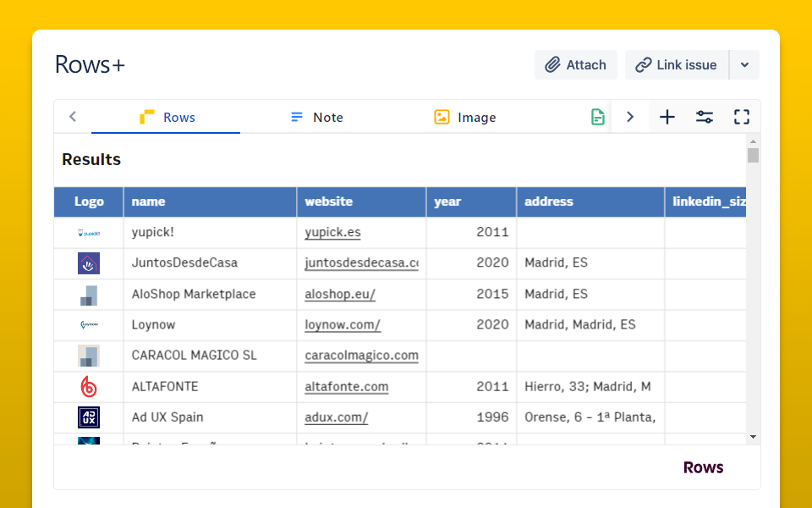Open the yupick.es link
The height and width of the screenshot is (508, 812).
(332, 232)
